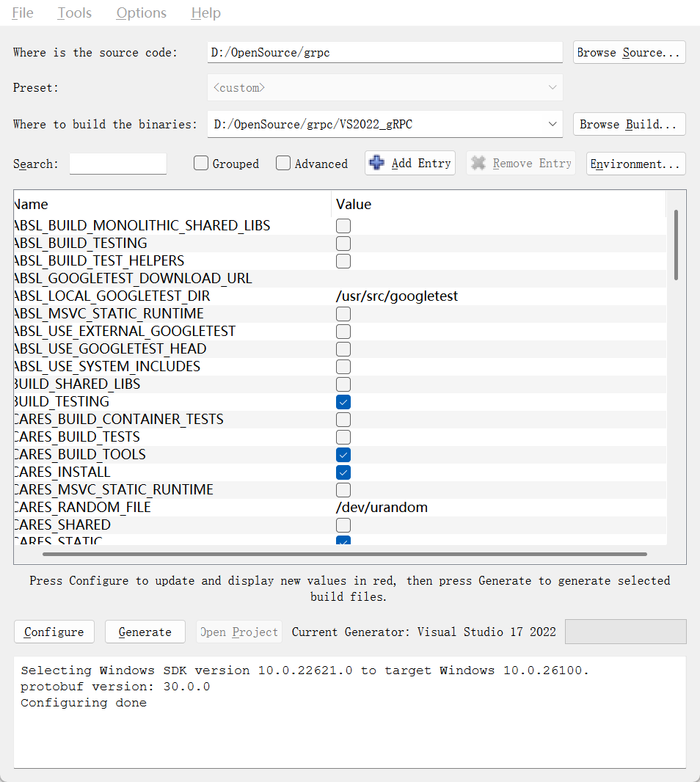700x782 pixels.
Task: Check the BUILD_SHARED_LIBS checkbox
Action: point(343,384)
